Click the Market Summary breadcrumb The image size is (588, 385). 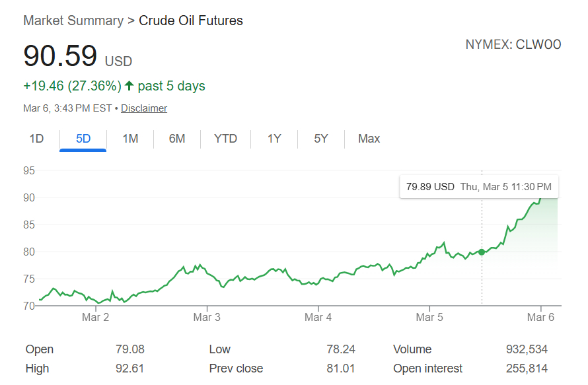pos(73,20)
